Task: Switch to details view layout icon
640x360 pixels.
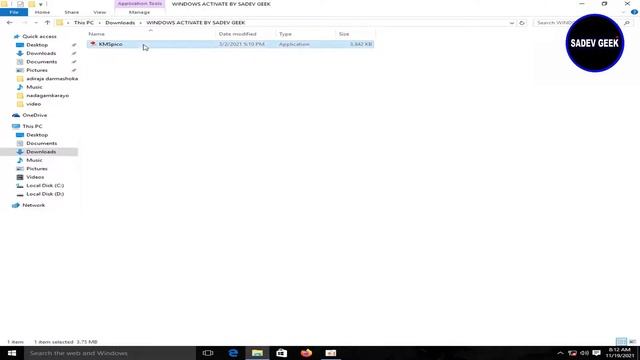Action: (x=621, y=342)
